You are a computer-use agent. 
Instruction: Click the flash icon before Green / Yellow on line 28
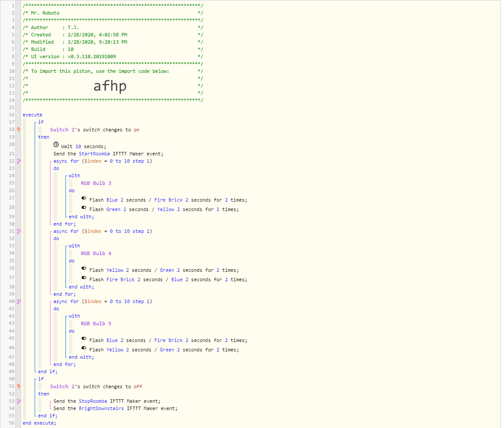84,208
